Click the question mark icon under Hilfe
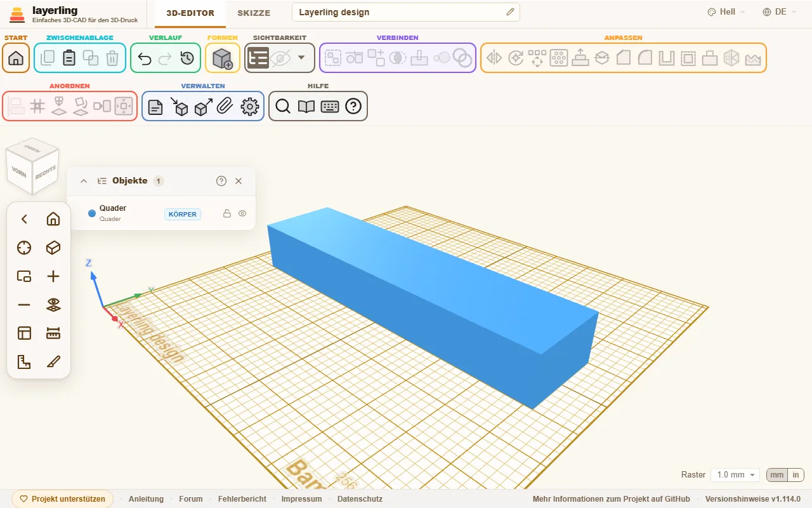Viewport: 812px width, 508px height. tap(353, 107)
